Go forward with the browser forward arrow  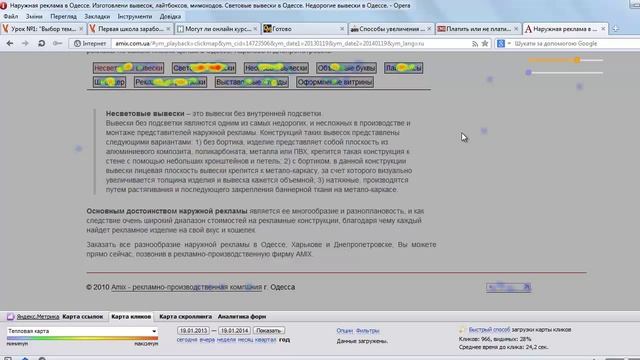click(x=25, y=43)
